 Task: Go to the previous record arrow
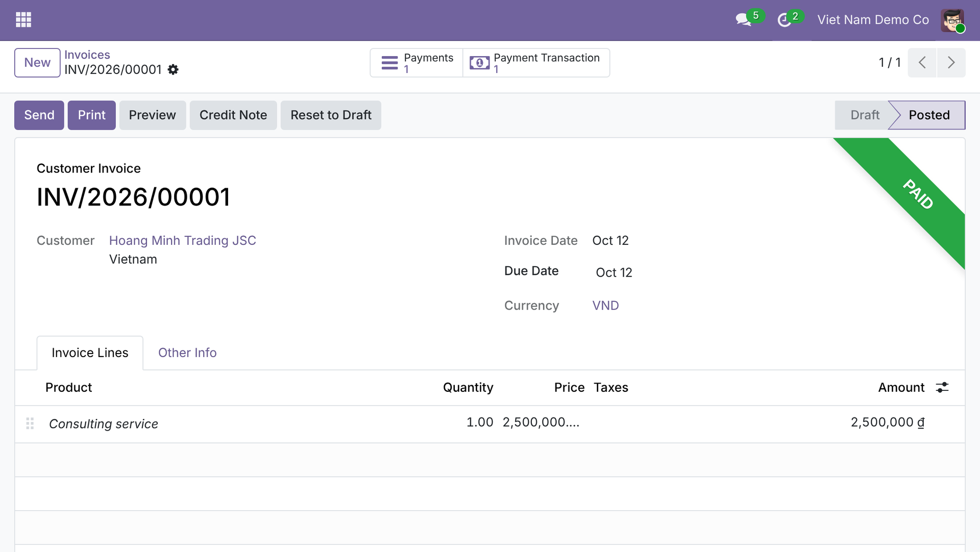922,63
